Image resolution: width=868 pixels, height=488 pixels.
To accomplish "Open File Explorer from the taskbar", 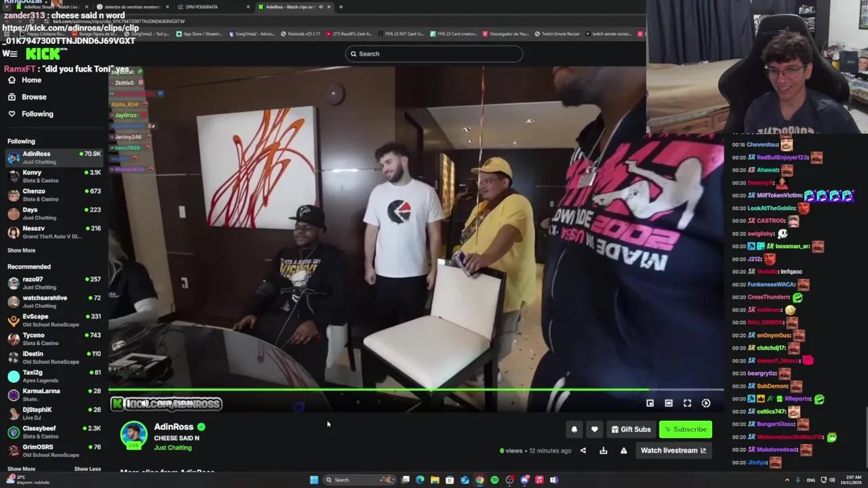I will [435, 480].
